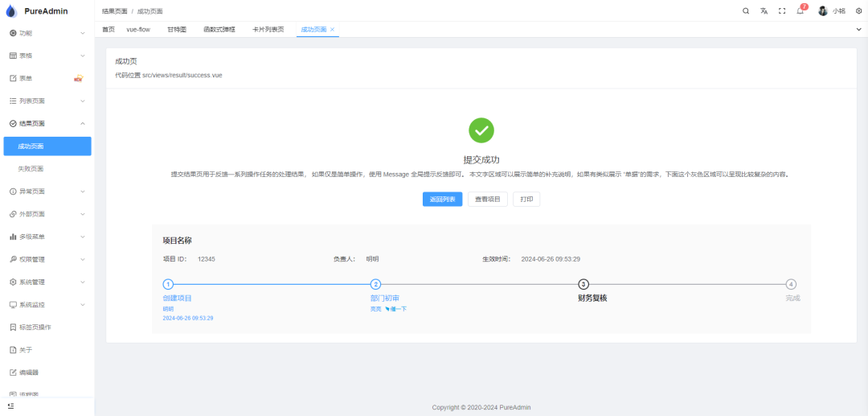The width and height of the screenshot is (868, 416).
Task: Open the language translation icon
Action: (x=764, y=11)
